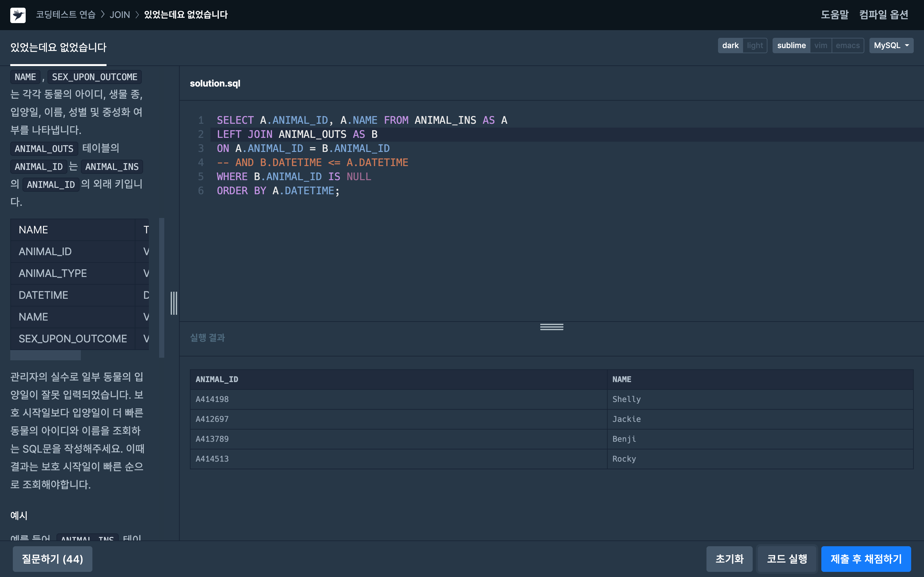Open 질문하기 (44) questions

click(52, 559)
